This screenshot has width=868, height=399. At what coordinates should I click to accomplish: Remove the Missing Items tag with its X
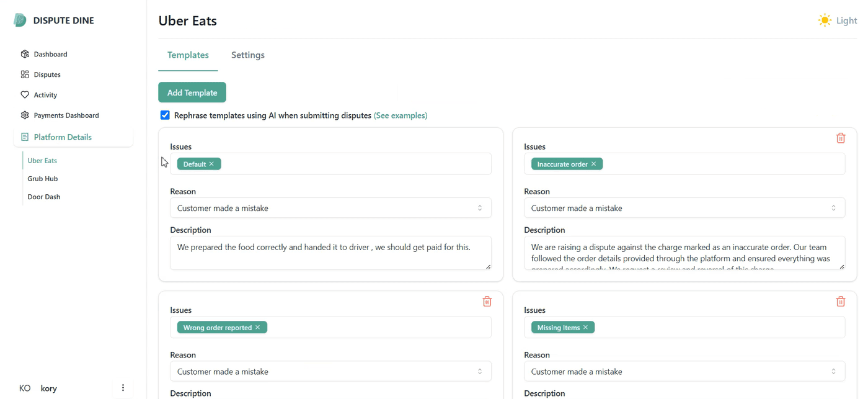[x=585, y=327]
